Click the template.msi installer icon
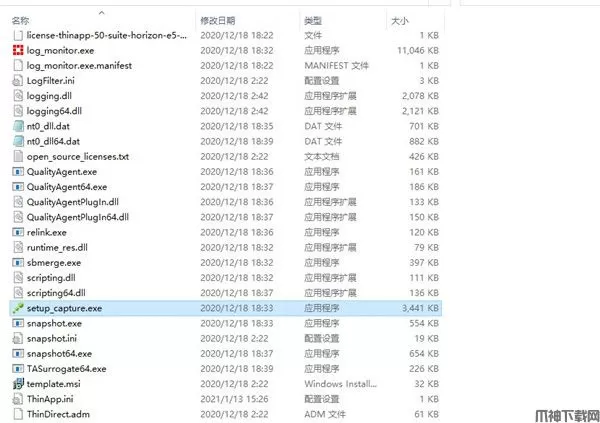Screen dimensions: 600x423 (18, 384)
